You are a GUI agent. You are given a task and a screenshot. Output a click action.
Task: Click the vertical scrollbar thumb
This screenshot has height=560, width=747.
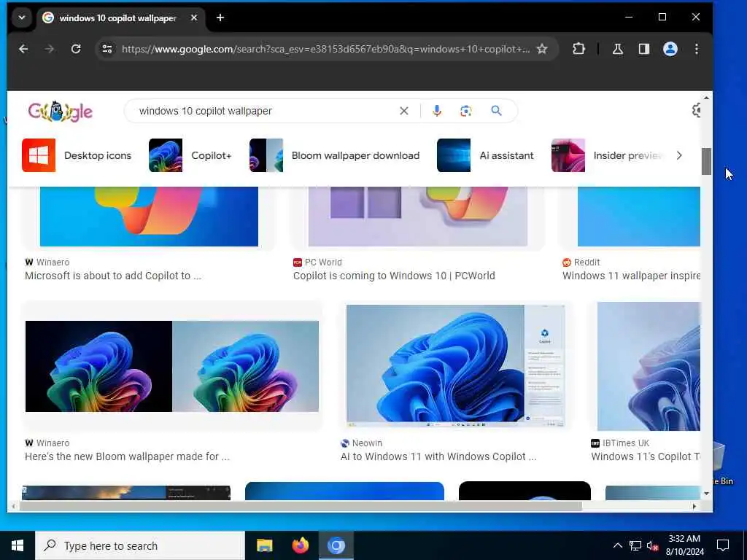[x=706, y=161]
